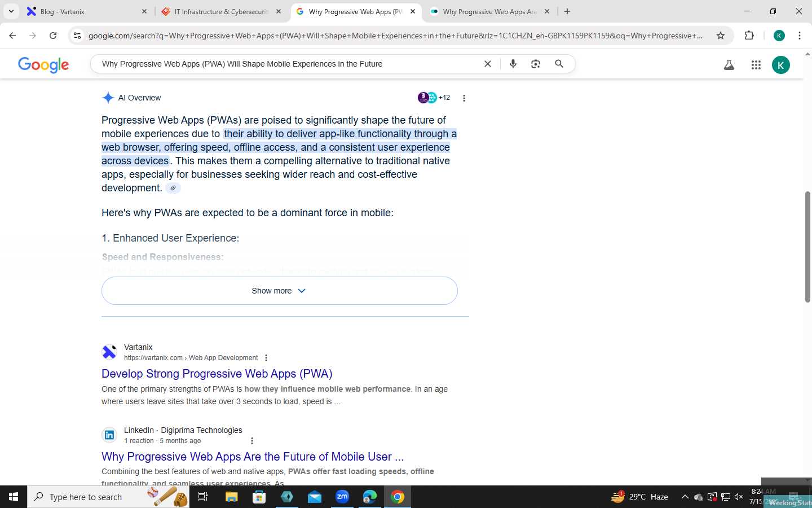The height and width of the screenshot is (508, 812).
Task: Open Search Labs flask icon
Action: (x=729, y=65)
